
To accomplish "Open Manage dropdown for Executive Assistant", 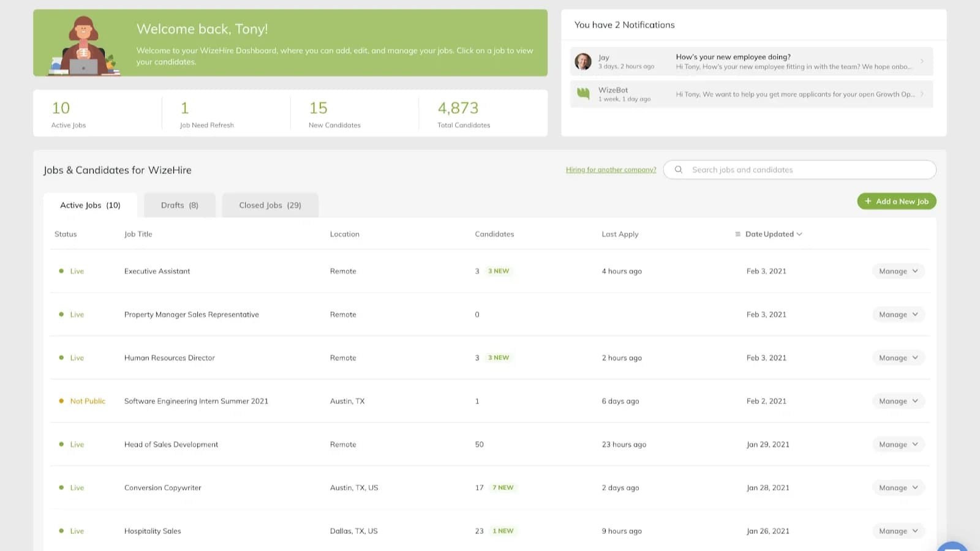I will [898, 271].
